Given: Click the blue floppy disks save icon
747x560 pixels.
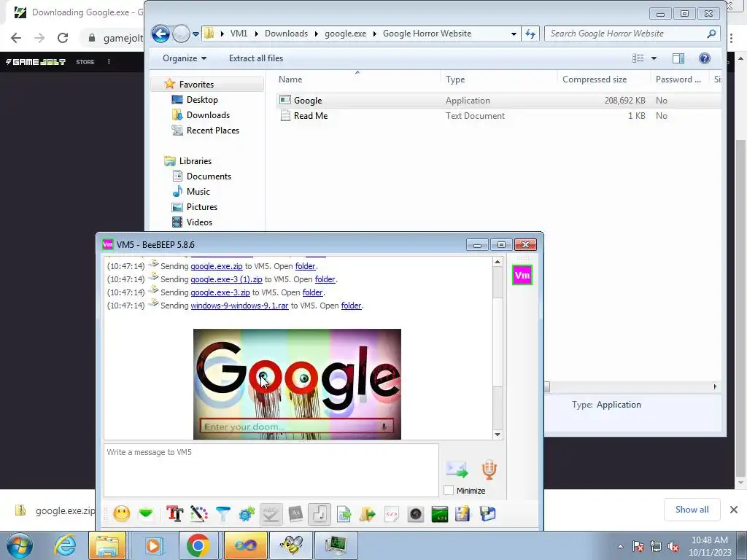Looking at the screenshot, I should tap(488, 514).
